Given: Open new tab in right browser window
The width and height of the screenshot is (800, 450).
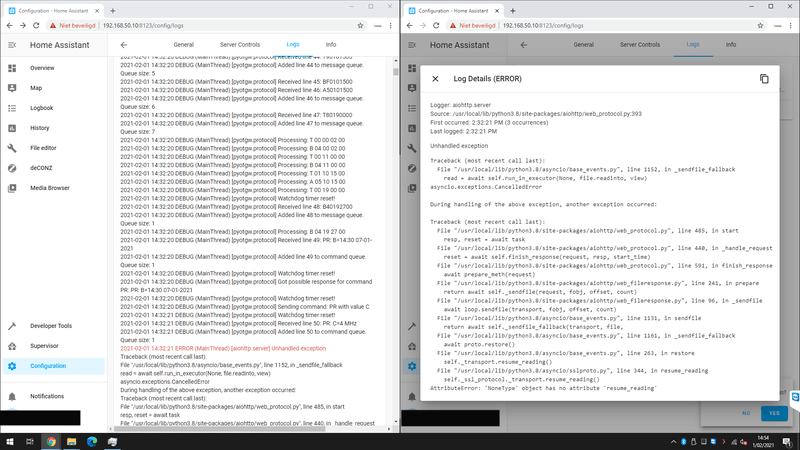Looking at the screenshot, I should (x=513, y=11).
